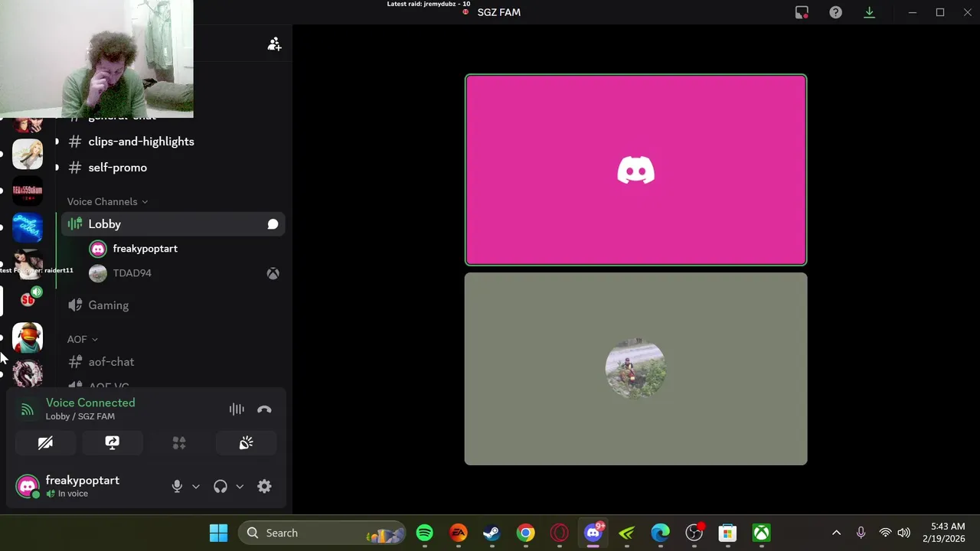Collapse the Voice Channels category
The width and height of the screenshot is (980, 551).
point(107,201)
